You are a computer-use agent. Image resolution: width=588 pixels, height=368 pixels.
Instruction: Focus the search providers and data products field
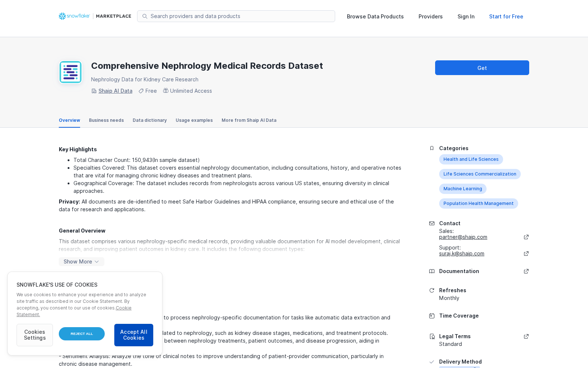pos(236,16)
